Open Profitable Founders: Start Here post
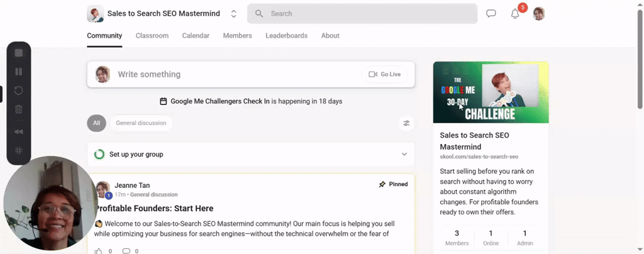The width and height of the screenshot is (644, 254). (154, 209)
